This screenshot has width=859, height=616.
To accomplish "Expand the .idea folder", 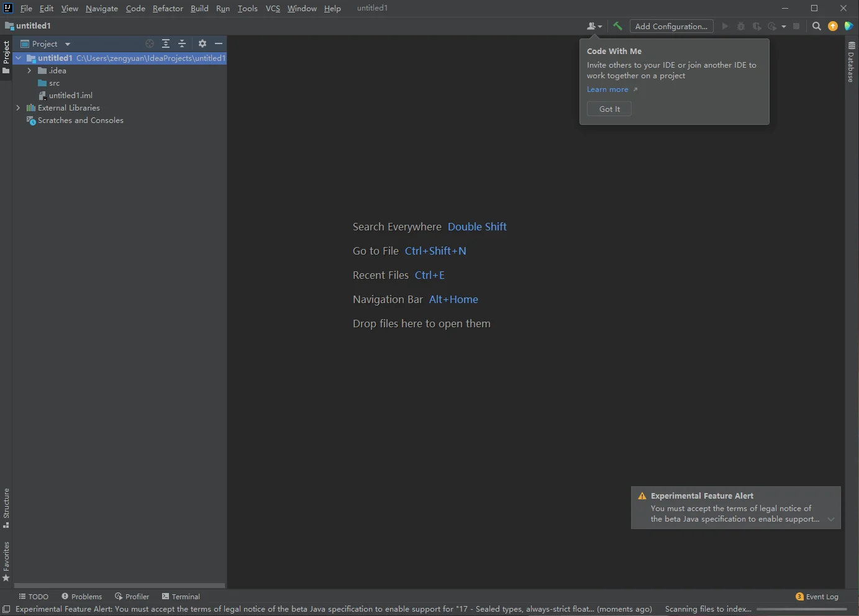I will pos(29,71).
